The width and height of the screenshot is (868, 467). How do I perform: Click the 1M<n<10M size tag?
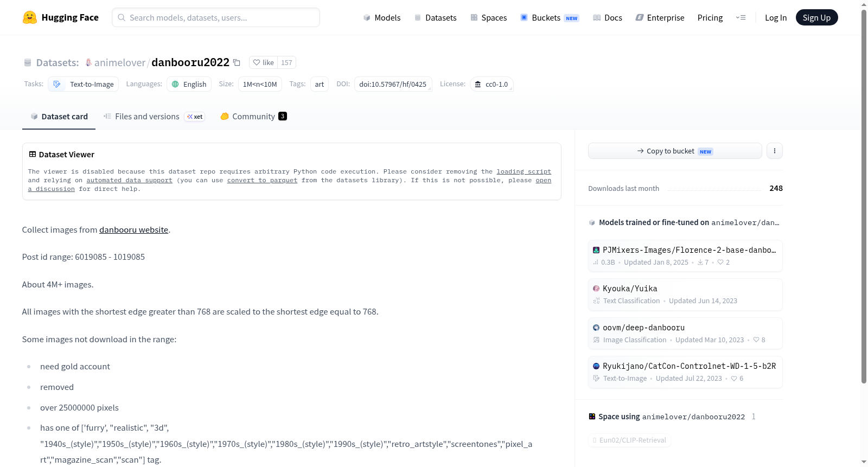pyautogui.click(x=260, y=84)
